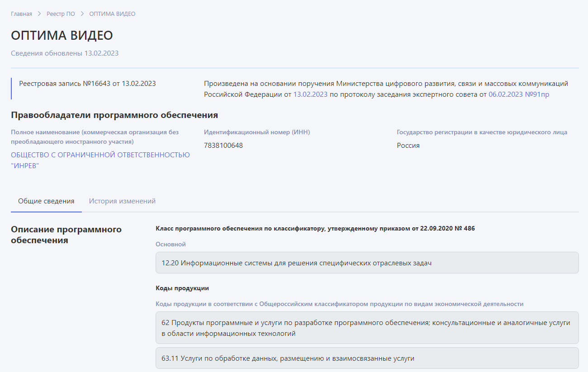Click the Сведения обновлены 13.02.2023 text
Image resolution: width=588 pixels, height=372 pixels.
[x=65, y=53]
